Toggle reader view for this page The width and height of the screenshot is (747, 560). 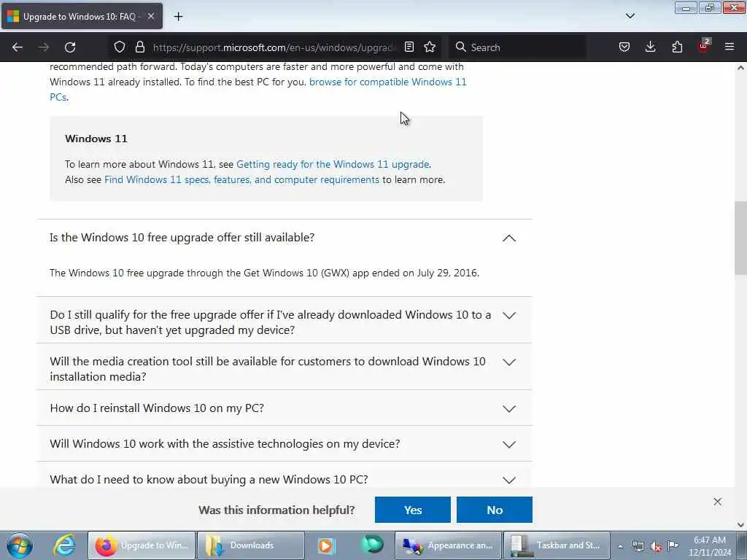(x=409, y=47)
